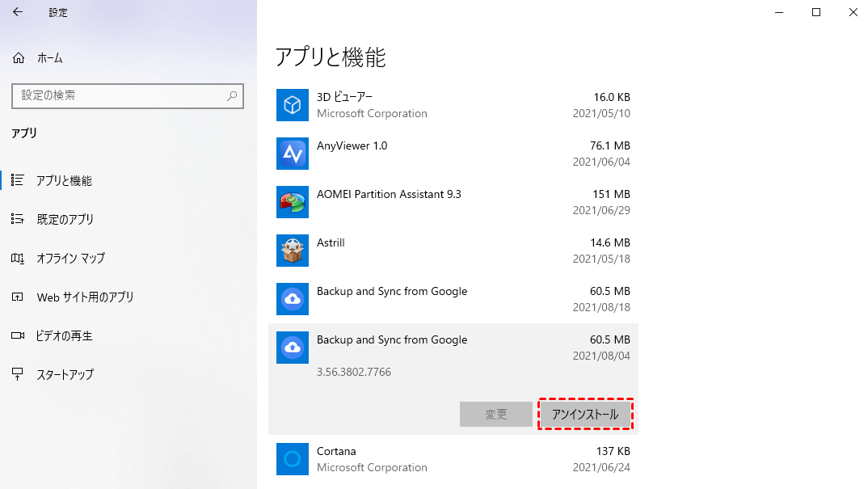Image resolution: width=868 pixels, height=489 pixels.
Task: Select the Astrill app name
Action: coord(331,242)
